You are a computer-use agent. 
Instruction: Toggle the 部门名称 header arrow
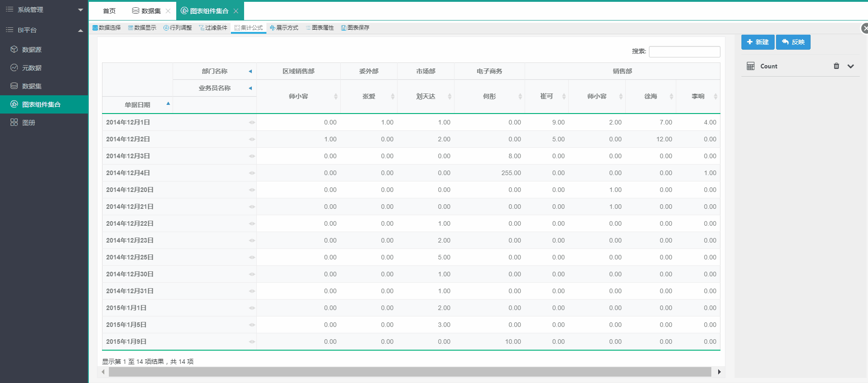pyautogui.click(x=250, y=71)
